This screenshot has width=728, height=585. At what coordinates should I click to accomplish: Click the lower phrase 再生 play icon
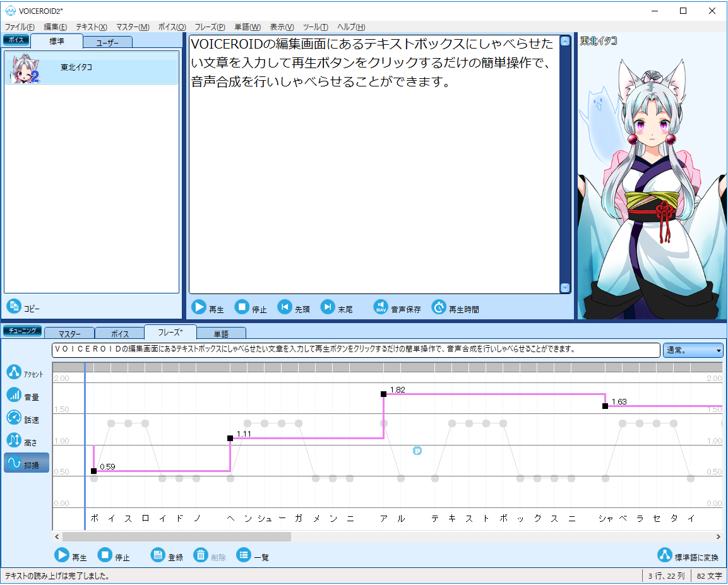tap(62, 554)
